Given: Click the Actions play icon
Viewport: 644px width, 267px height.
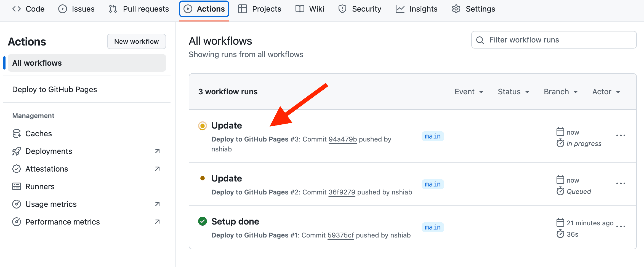Looking at the screenshot, I should (188, 9).
